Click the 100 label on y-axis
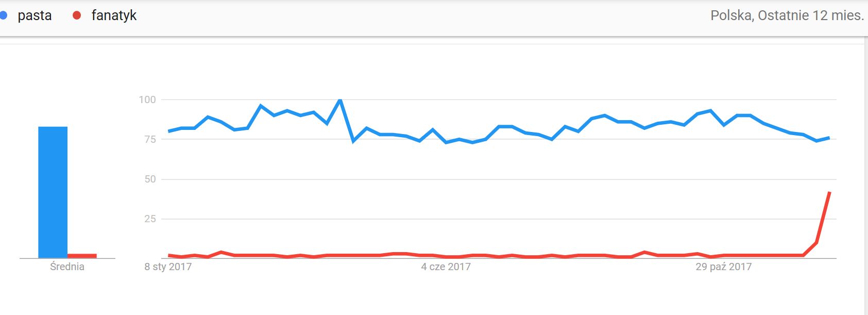The height and width of the screenshot is (315, 868). (147, 100)
